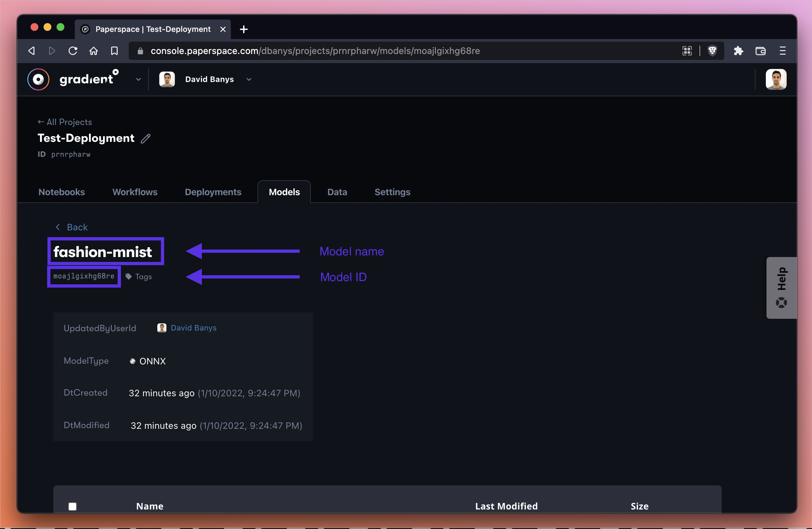The image size is (812, 529).
Task: Switch to the Notebooks tab
Action: pyautogui.click(x=62, y=192)
